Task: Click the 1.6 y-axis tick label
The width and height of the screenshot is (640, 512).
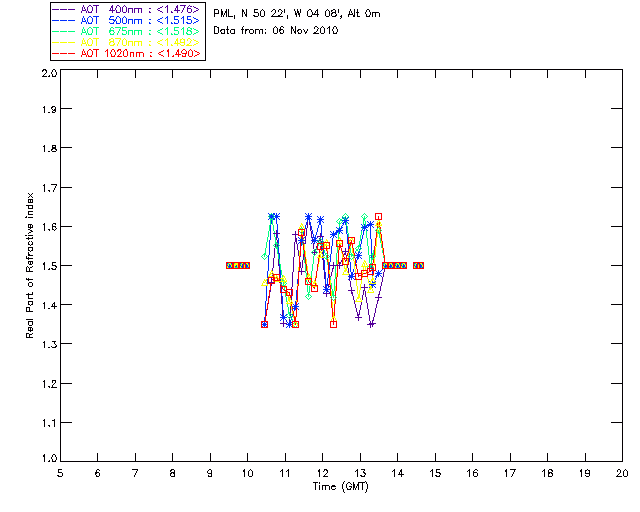Action: click(x=49, y=227)
